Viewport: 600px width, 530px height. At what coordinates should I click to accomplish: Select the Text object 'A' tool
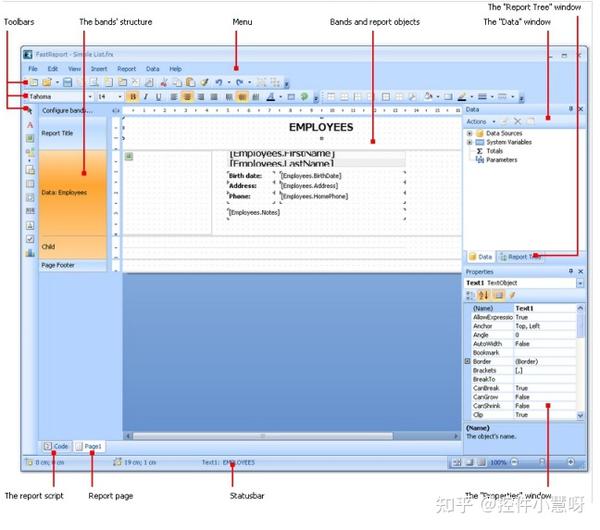pyautogui.click(x=30, y=125)
